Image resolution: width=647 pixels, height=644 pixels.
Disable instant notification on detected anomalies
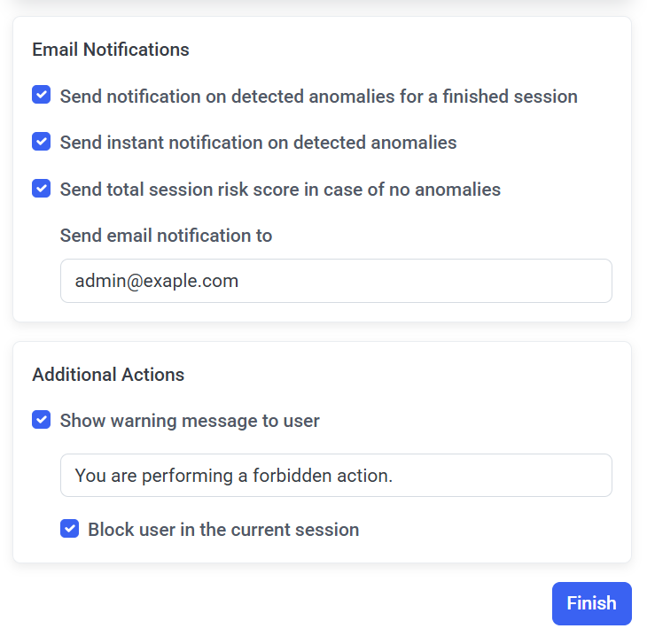click(x=41, y=142)
